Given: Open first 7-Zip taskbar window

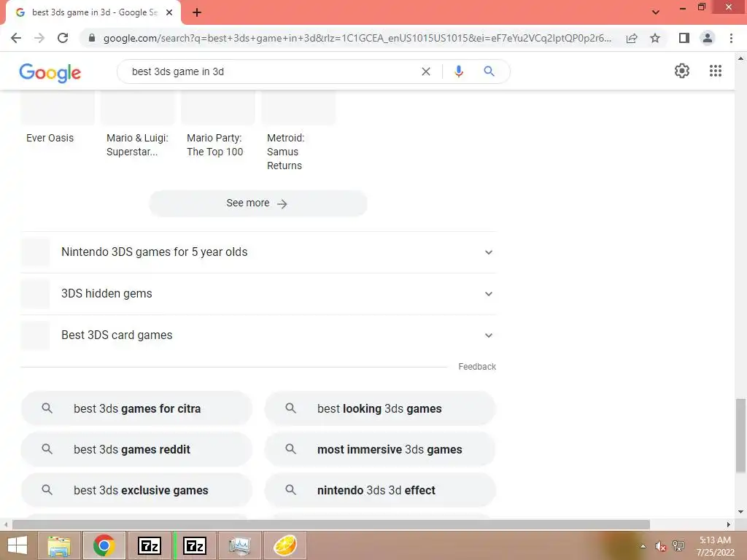Looking at the screenshot, I should [149, 545].
